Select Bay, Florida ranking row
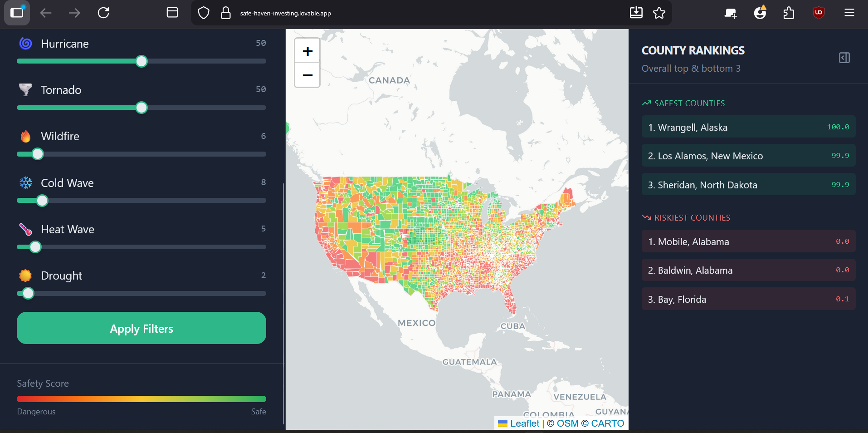 tap(748, 299)
